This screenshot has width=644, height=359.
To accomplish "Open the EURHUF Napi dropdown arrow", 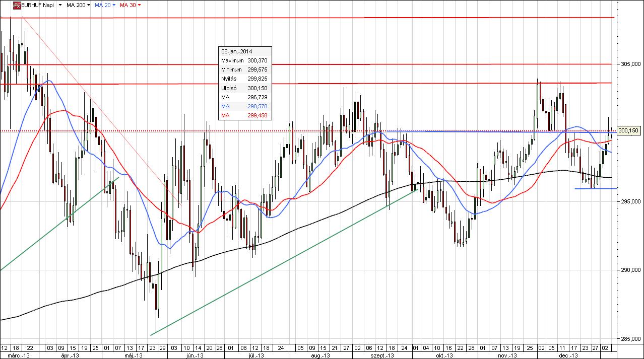I will pos(60,5).
